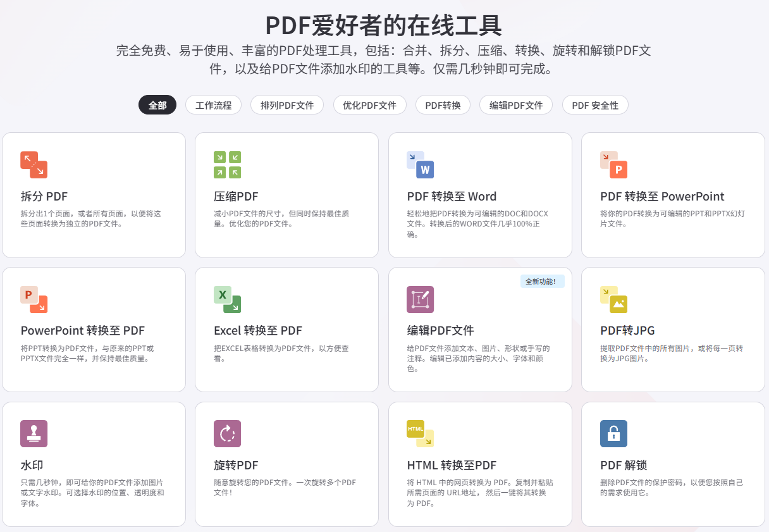Switch to the PDF 安全性 tab
This screenshot has height=532, width=769.
coord(594,105)
